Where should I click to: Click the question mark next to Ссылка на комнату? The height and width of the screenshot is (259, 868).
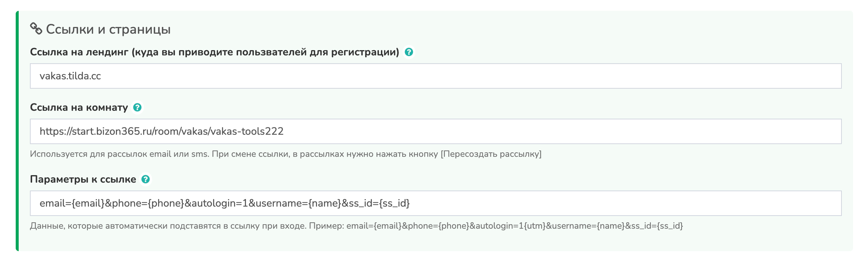click(x=137, y=107)
